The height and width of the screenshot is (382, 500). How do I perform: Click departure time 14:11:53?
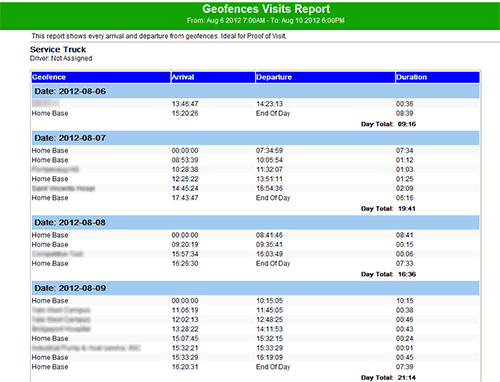269,329
